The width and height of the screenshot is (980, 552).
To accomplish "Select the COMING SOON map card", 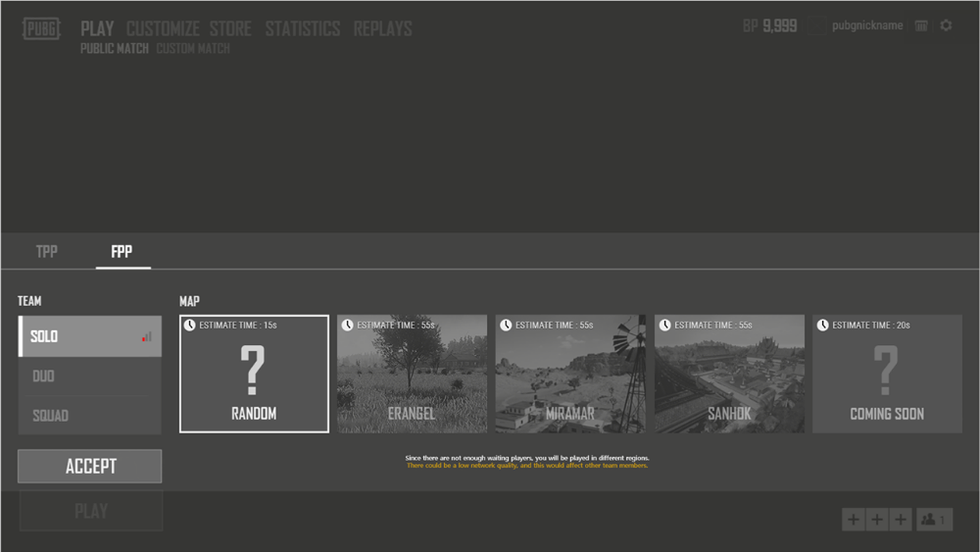I will 887,374.
